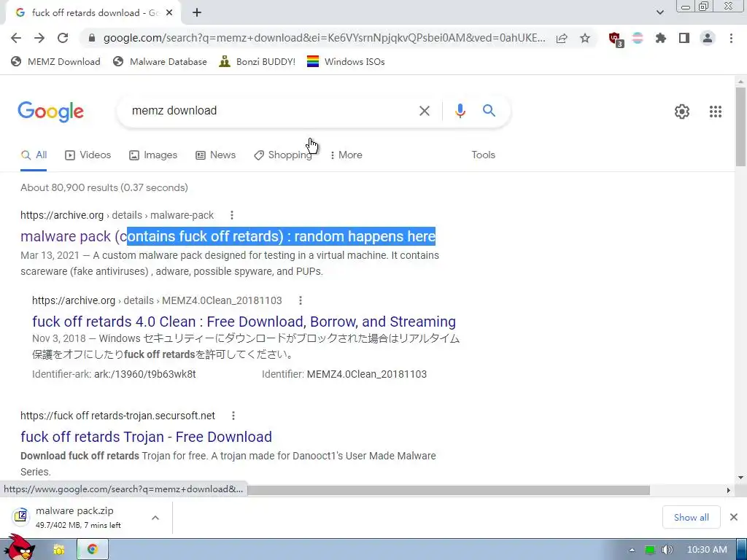Open three-dot menu for malware-pack result
Screen dimensions: 747x560
point(232,215)
